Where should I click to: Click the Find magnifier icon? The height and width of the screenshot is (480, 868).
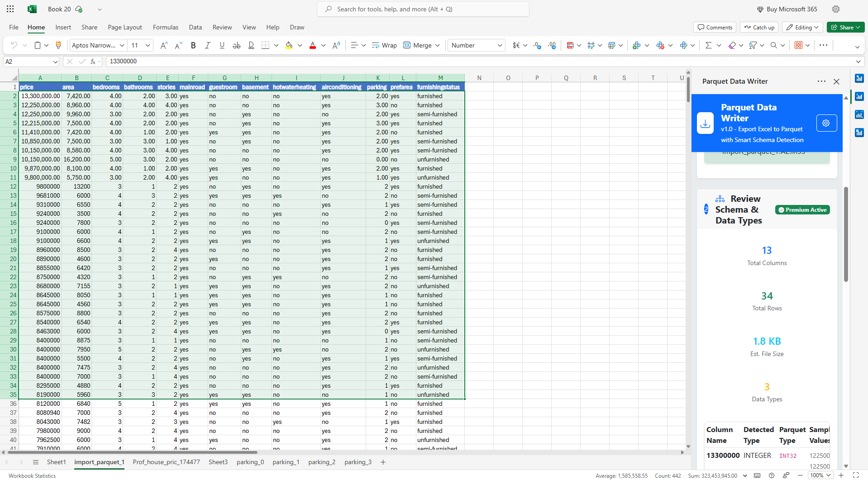click(774, 45)
